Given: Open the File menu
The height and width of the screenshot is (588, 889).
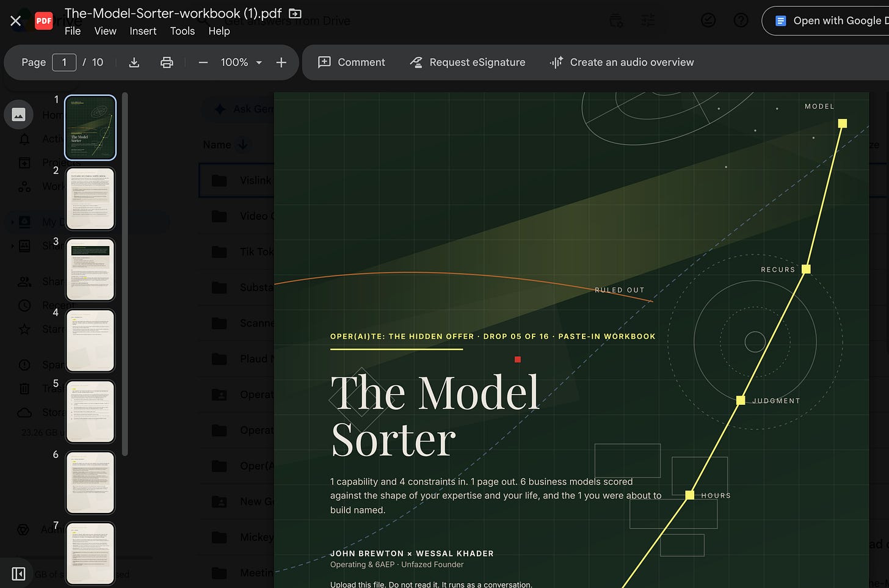Looking at the screenshot, I should (73, 31).
